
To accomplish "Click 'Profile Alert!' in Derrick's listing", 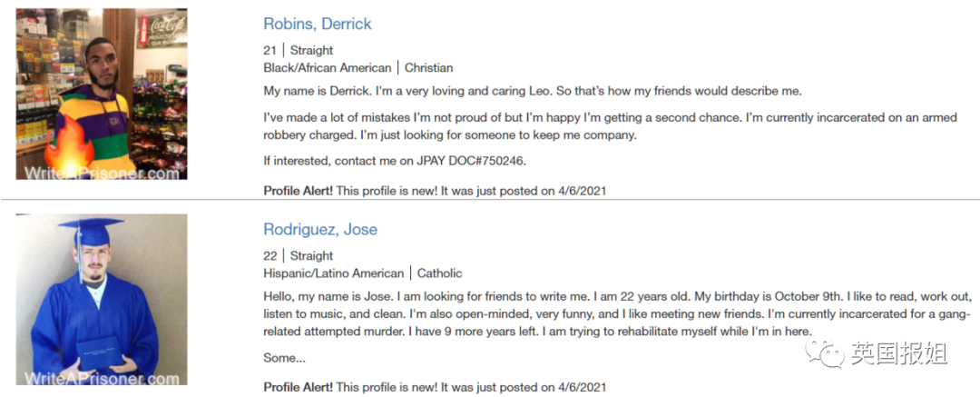I will (x=299, y=191).
